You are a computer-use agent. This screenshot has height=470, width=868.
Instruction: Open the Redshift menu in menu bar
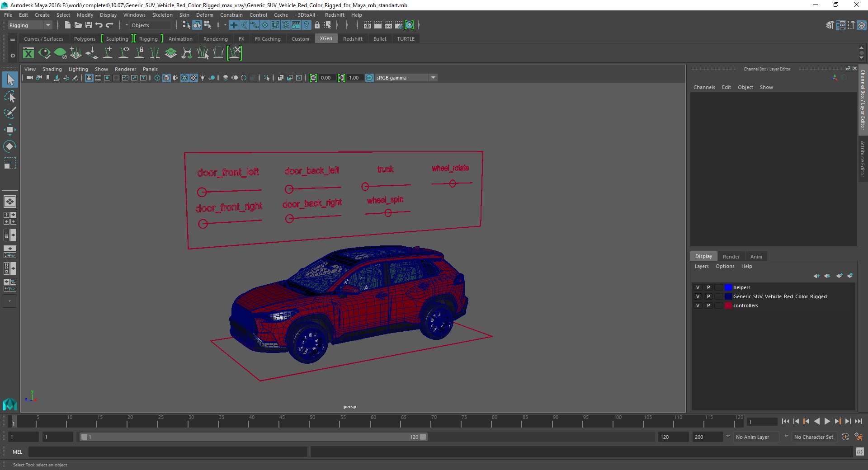pyautogui.click(x=335, y=15)
